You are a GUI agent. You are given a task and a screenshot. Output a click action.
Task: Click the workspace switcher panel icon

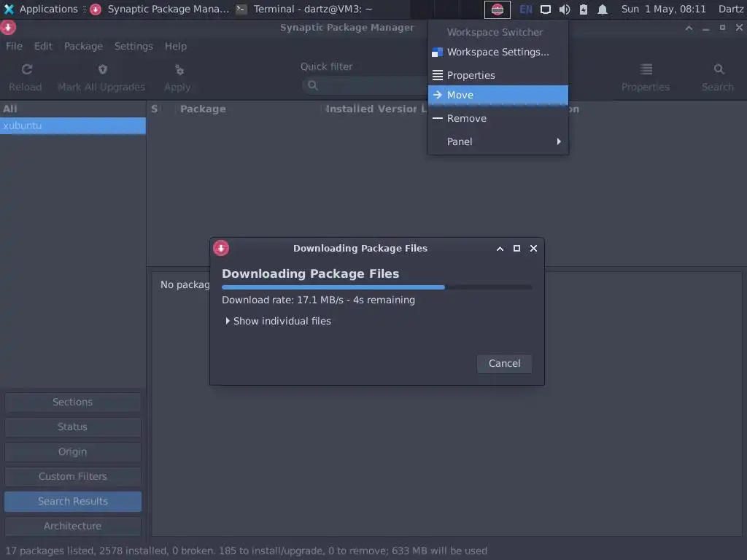(497, 9)
